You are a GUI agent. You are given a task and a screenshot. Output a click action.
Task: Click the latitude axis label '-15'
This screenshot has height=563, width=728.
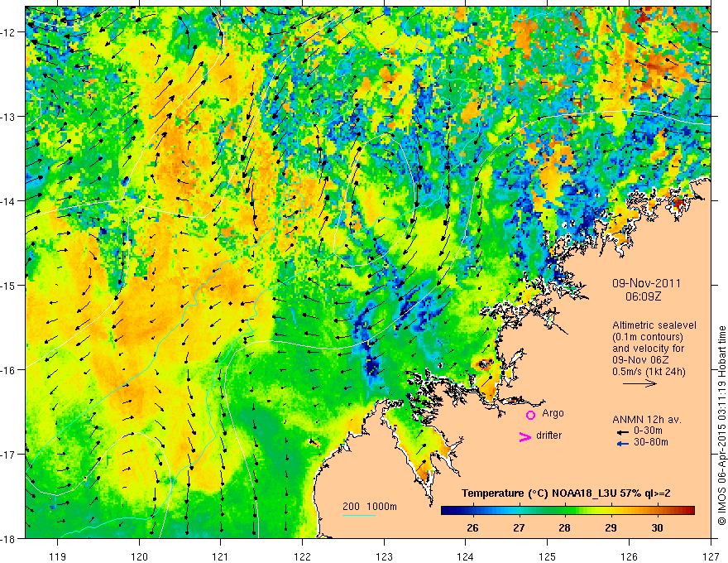click(9, 285)
